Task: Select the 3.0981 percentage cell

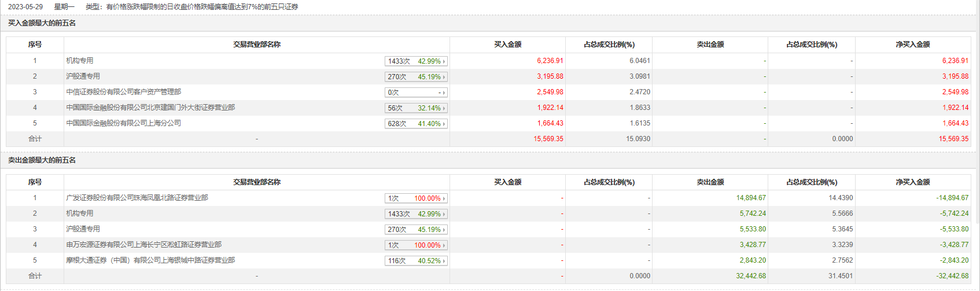Action: point(640,76)
